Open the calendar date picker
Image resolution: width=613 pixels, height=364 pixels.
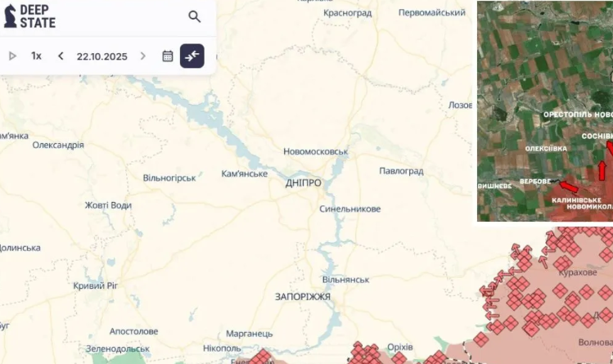(168, 56)
